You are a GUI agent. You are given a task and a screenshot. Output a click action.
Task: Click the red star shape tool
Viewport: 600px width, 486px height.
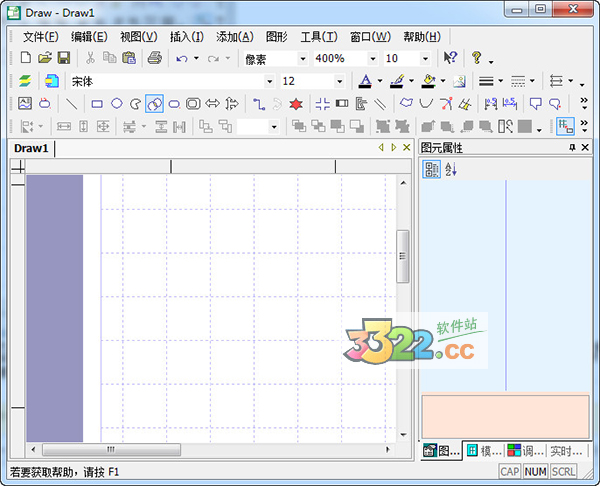(x=296, y=103)
